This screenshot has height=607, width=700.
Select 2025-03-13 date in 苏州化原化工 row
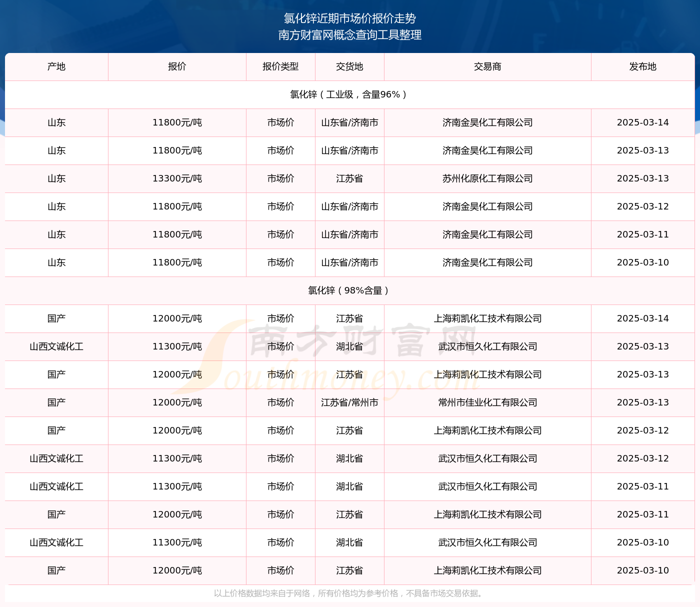643,179
